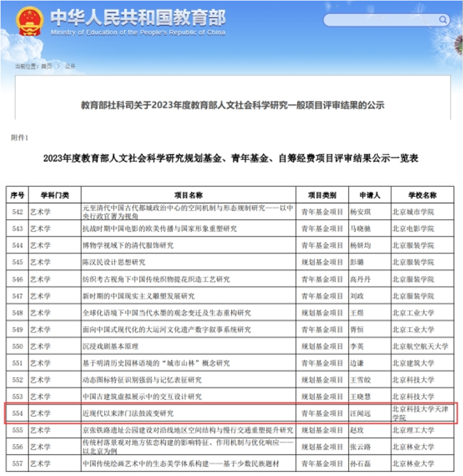Click inside the search input box
Image resolution: width=463 pixels, height=476 pixels.
[379, 20]
